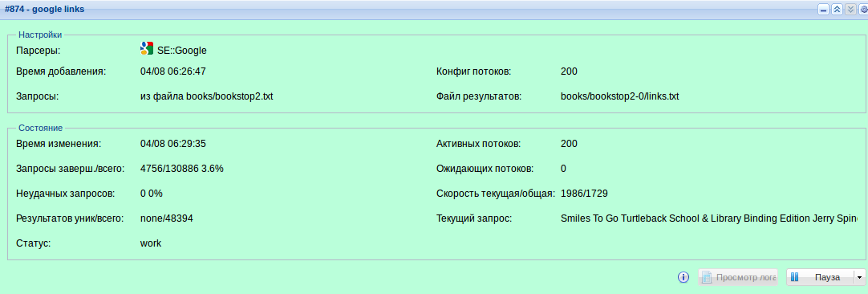Click the status value work
The height and width of the screenshot is (294, 868).
[x=151, y=243]
